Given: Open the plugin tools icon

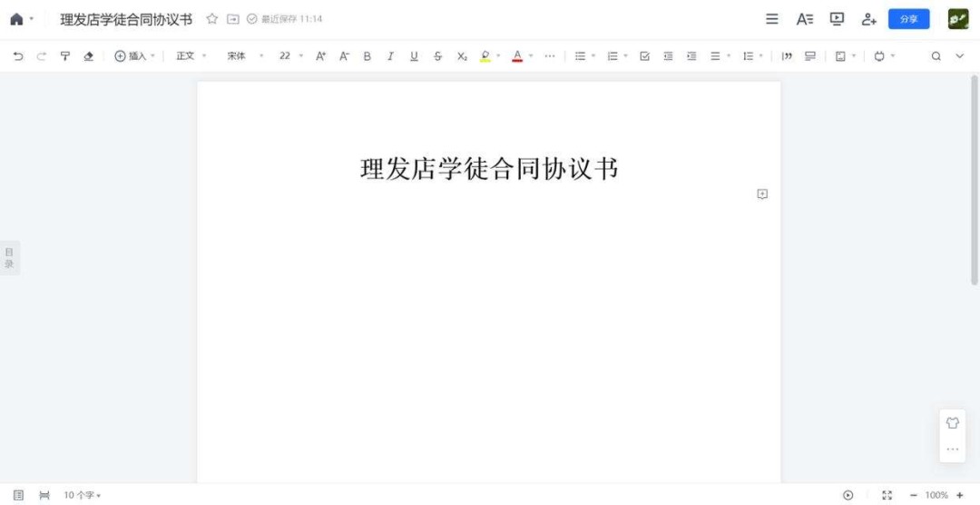Looking at the screenshot, I should coord(879,56).
